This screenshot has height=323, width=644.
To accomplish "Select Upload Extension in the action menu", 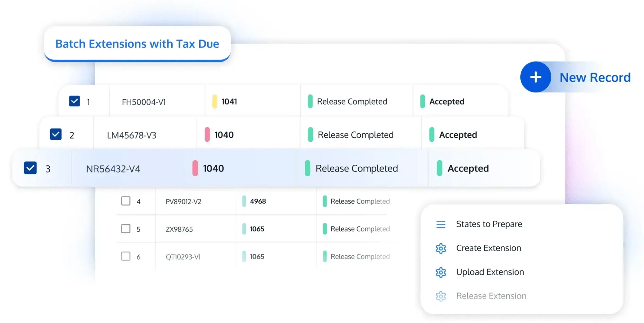I will click(490, 272).
